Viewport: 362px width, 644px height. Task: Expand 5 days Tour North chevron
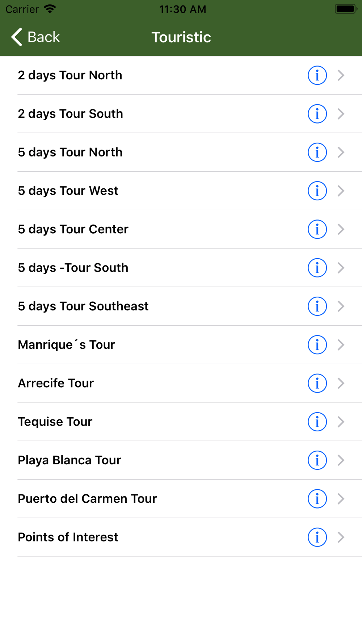(341, 152)
